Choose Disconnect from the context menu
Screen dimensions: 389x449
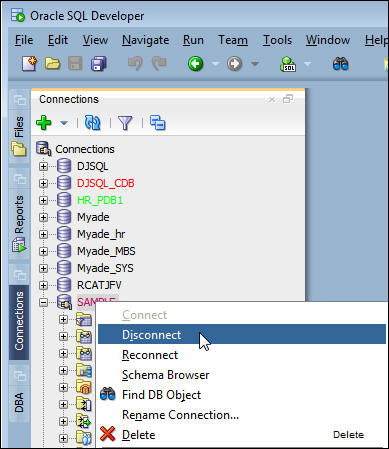point(242,334)
